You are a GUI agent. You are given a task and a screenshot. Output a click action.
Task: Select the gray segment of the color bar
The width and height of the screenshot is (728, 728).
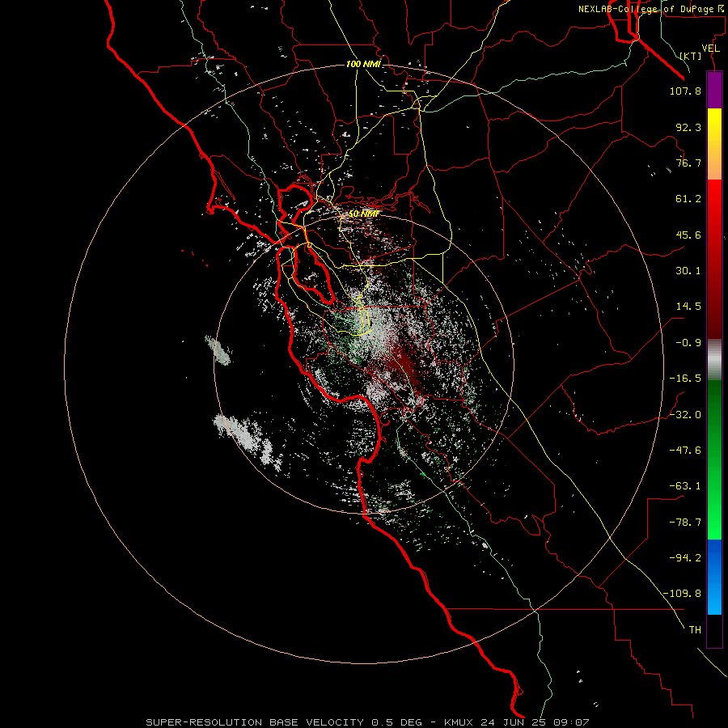pos(714,360)
